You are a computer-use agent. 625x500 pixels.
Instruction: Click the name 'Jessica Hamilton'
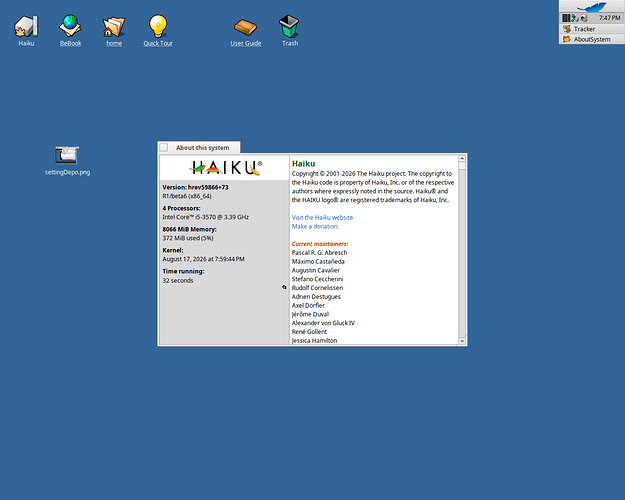(314, 341)
